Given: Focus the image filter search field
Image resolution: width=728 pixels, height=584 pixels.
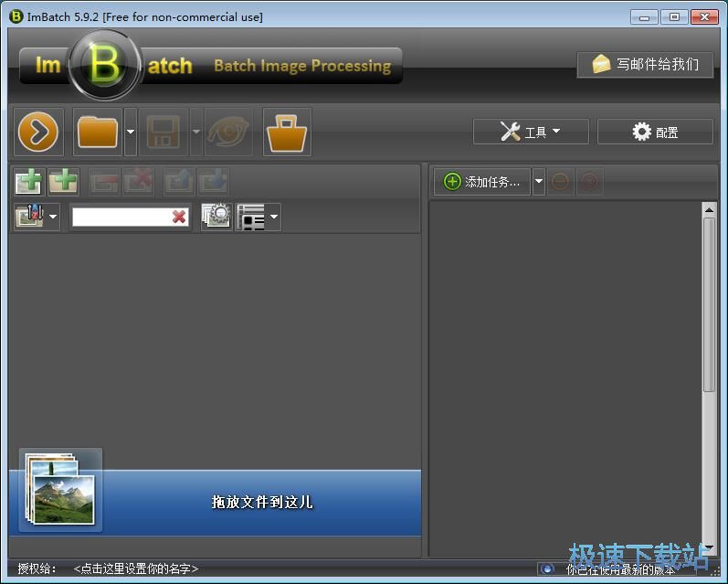Looking at the screenshot, I should (121, 217).
